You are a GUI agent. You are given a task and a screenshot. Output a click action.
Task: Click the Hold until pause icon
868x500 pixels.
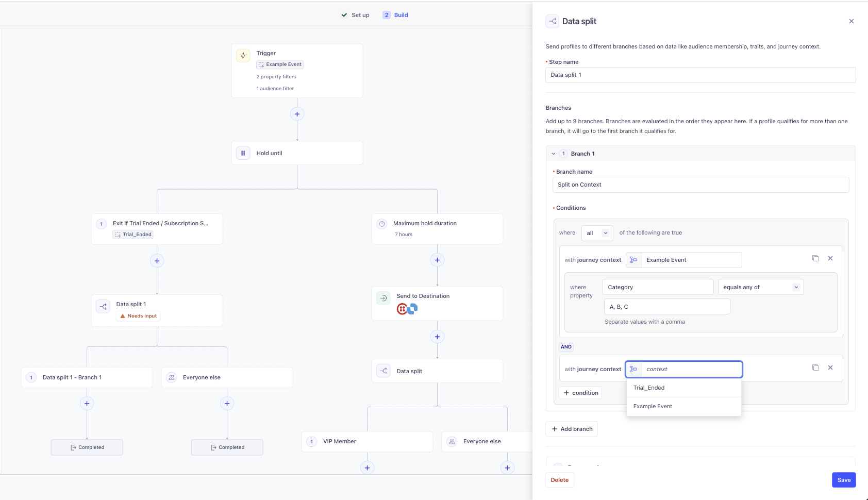tap(243, 153)
